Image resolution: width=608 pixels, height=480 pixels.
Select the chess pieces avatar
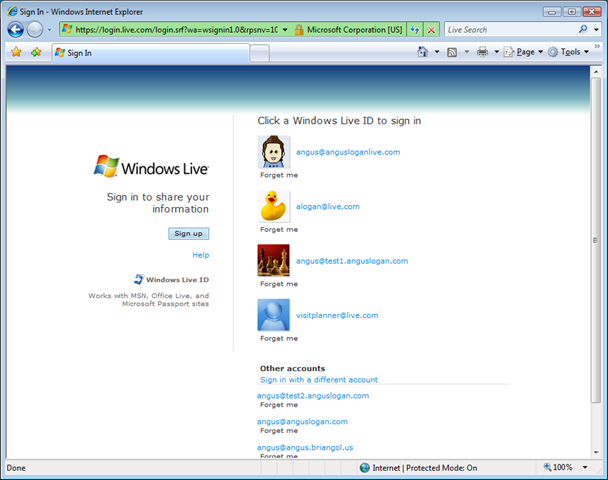[273, 260]
